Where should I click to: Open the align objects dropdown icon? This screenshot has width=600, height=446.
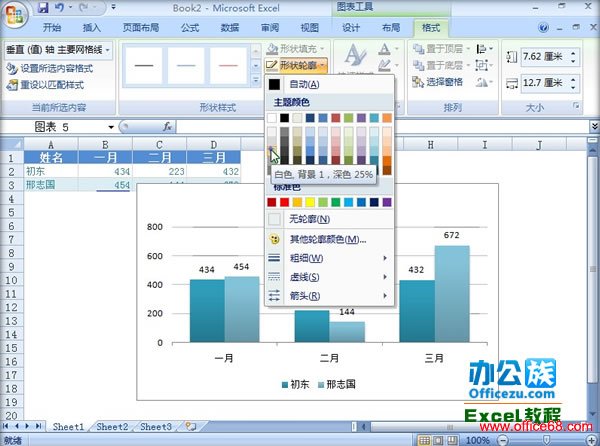click(x=484, y=49)
